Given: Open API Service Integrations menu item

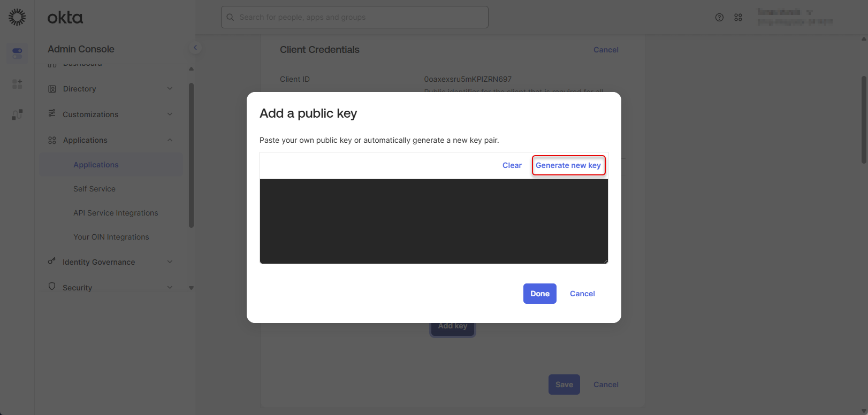Looking at the screenshot, I should tap(116, 213).
